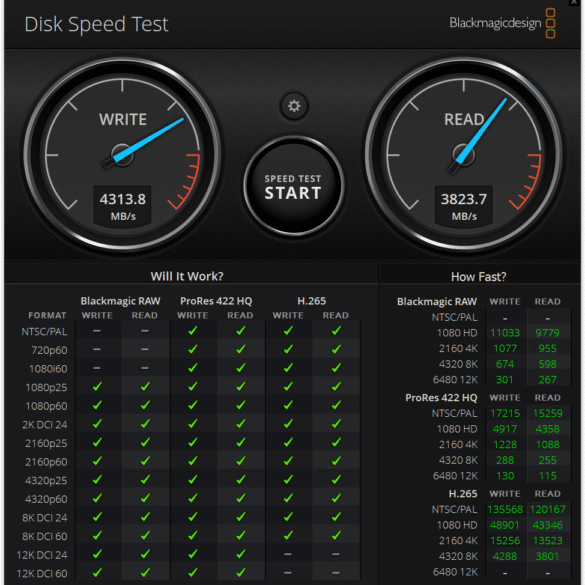The image size is (585, 585).
Task: Click H.265 read checkmark for 720p60
Action: tap(336, 349)
